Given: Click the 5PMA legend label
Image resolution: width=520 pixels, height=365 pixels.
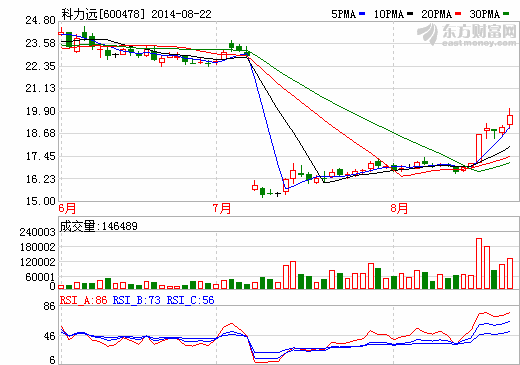Looking at the screenshot, I should click(x=344, y=14).
